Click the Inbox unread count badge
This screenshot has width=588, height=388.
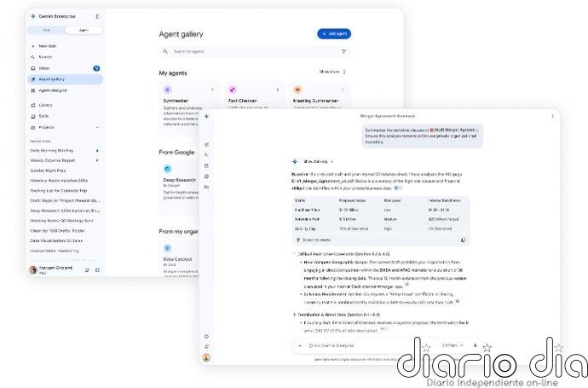96,68
